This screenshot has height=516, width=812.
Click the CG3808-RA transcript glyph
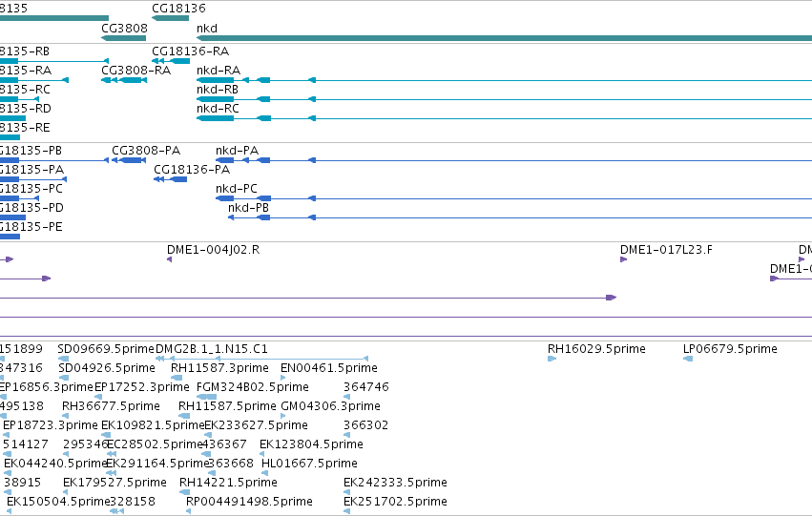[x=124, y=80]
